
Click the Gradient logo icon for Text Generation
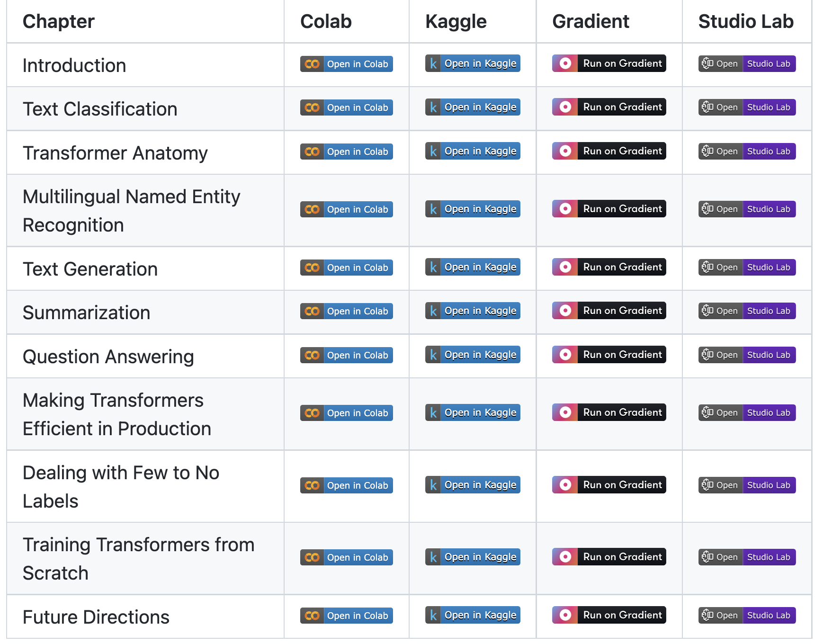(564, 267)
